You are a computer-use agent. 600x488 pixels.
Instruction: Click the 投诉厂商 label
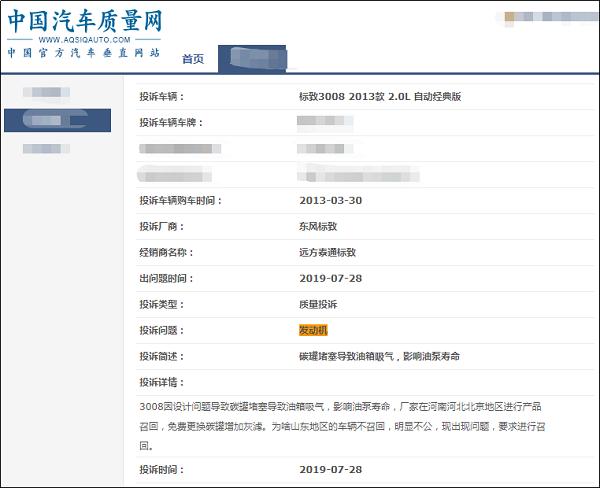point(161,226)
